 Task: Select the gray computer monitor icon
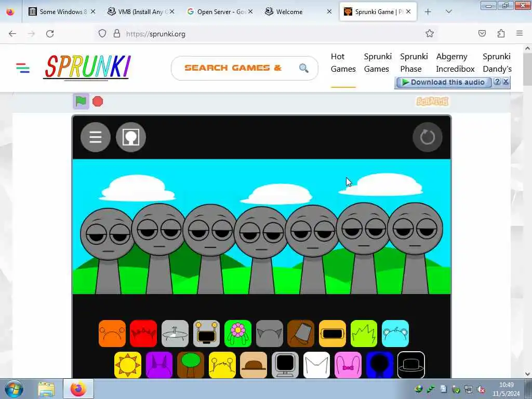[285, 365]
